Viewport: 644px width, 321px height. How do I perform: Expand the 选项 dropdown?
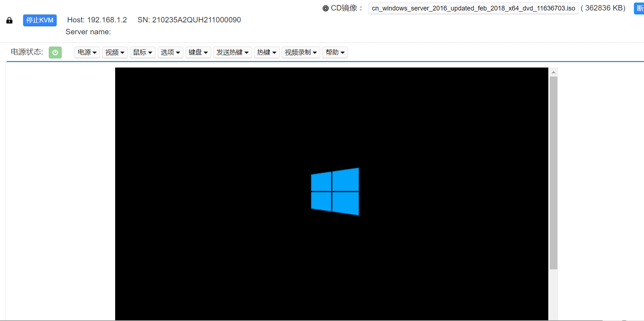[x=170, y=52]
